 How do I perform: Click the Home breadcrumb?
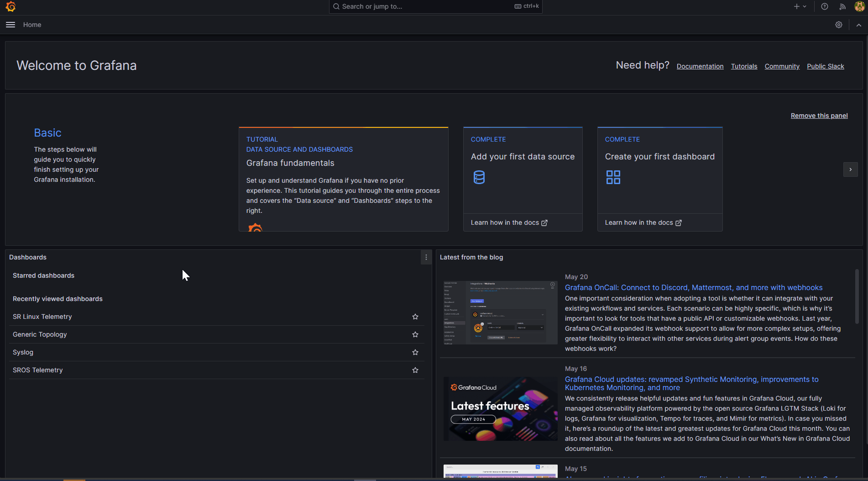(x=32, y=25)
